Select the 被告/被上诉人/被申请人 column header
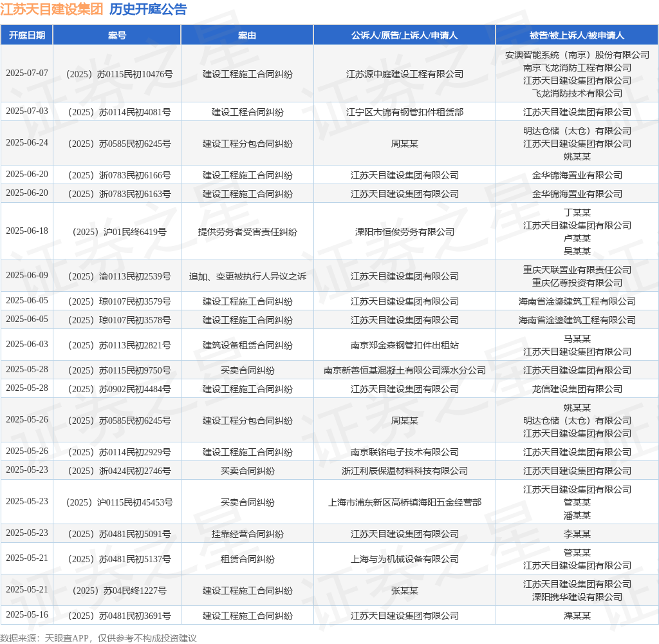The width and height of the screenshot is (659, 644). coord(577,35)
